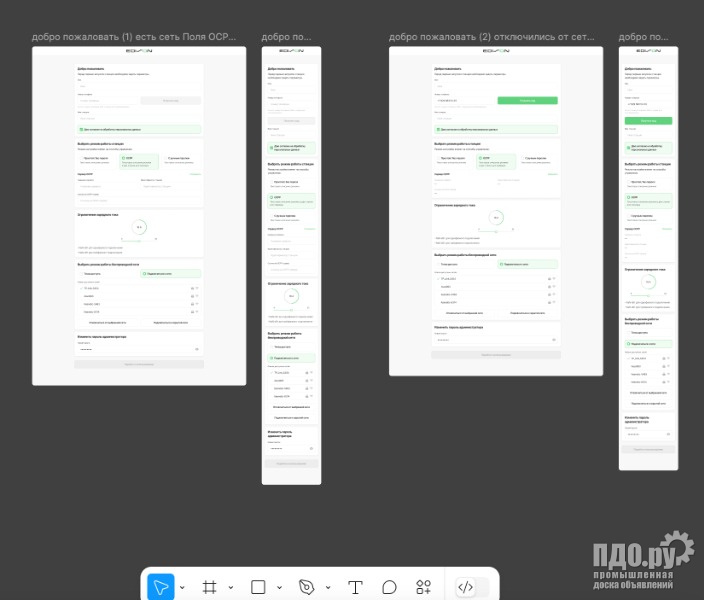Viewport: 704px width, 600px height.
Task: Click the consent checkbox in frame (1)
Action: point(81,130)
